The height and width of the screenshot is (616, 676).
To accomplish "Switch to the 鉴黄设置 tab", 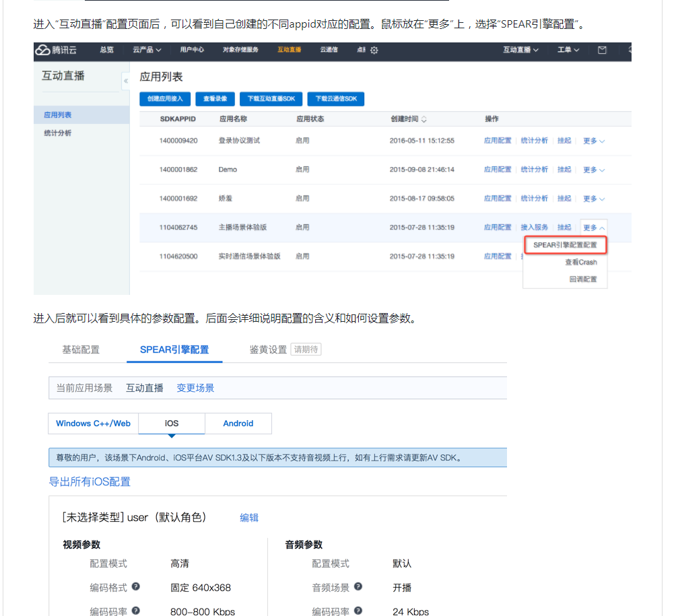I will tap(268, 349).
